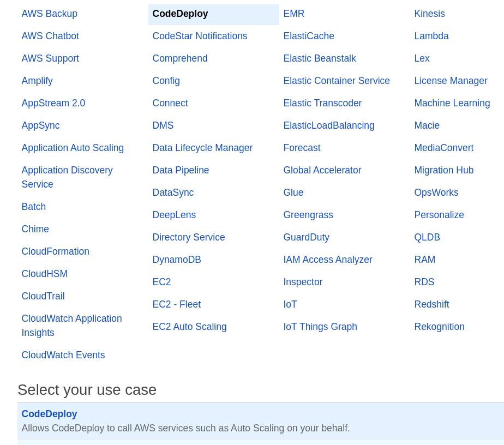Viewport: 504px width, 445px height.
Task: Select ElastiCache service
Action: (309, 36)
